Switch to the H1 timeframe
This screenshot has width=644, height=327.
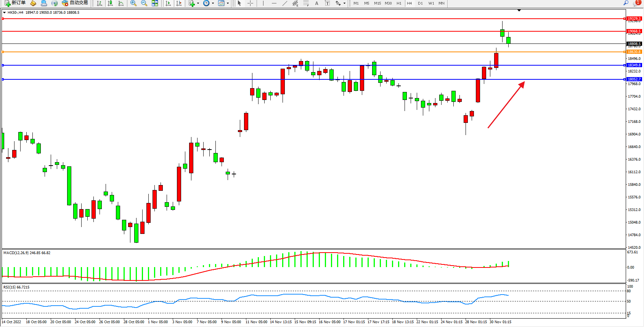399,3
